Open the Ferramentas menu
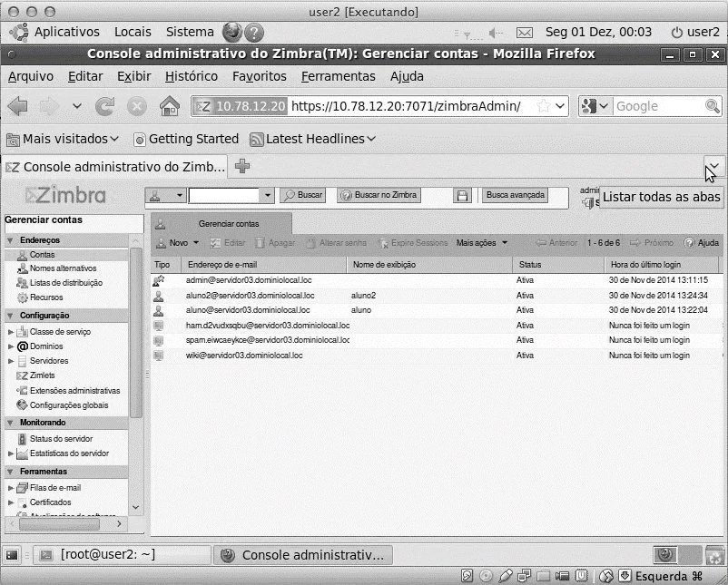 pyautogui.click(x=339, y=76)
